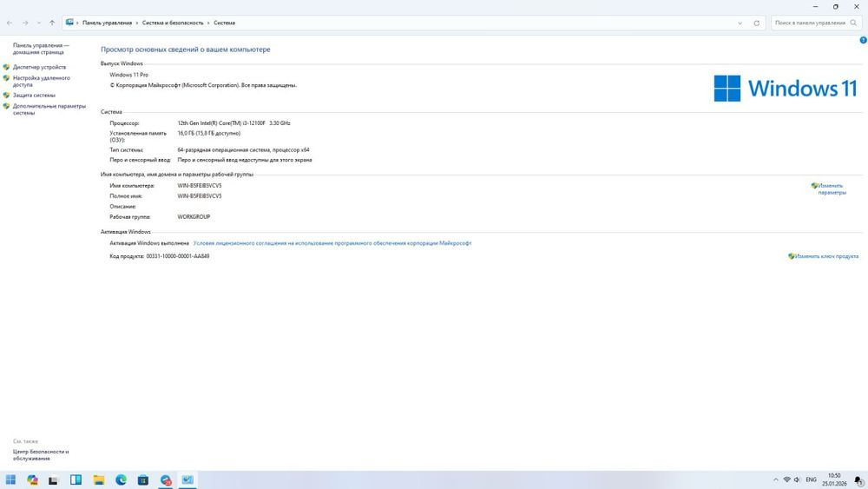Switch the ENG input language indicator
Screen dimensions: 868x489
click(x=811, y=479)
